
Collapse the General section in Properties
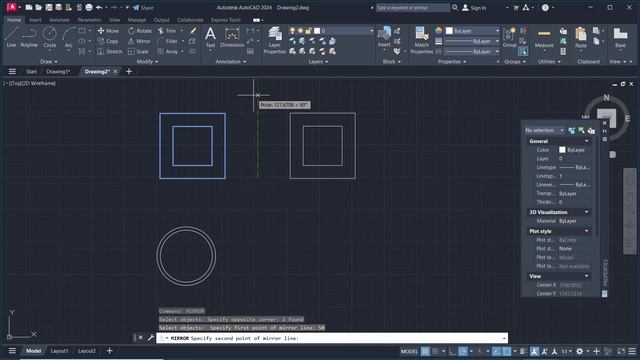pyautogui.click(x=587, y=141)
